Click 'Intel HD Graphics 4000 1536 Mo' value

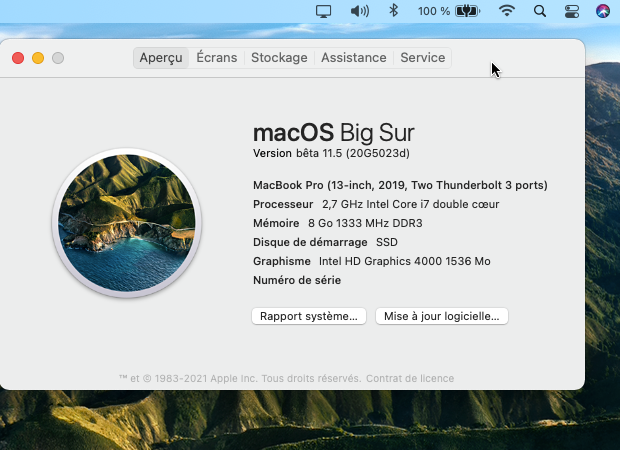tap(405, 261)
